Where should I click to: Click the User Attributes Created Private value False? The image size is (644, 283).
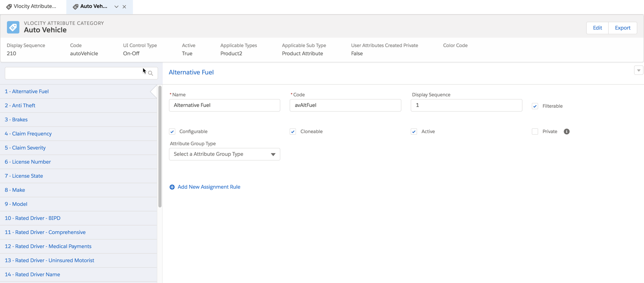pyautogui.click(x=357, y=54)
